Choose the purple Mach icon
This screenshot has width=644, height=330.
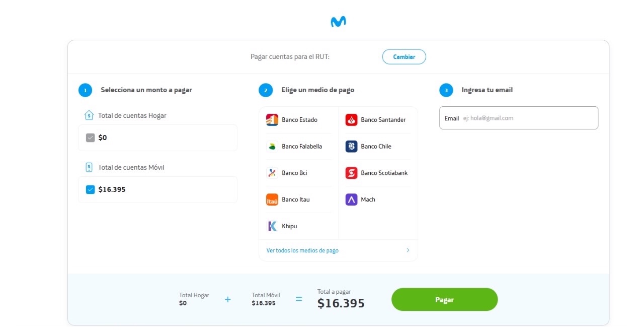click(351, 200)
